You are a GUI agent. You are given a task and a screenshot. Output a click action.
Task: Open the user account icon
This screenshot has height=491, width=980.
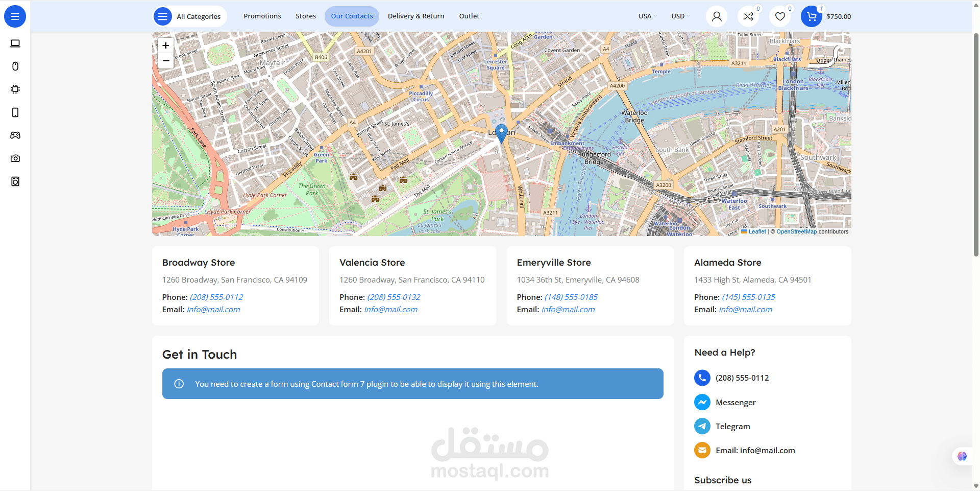[717, 16]
